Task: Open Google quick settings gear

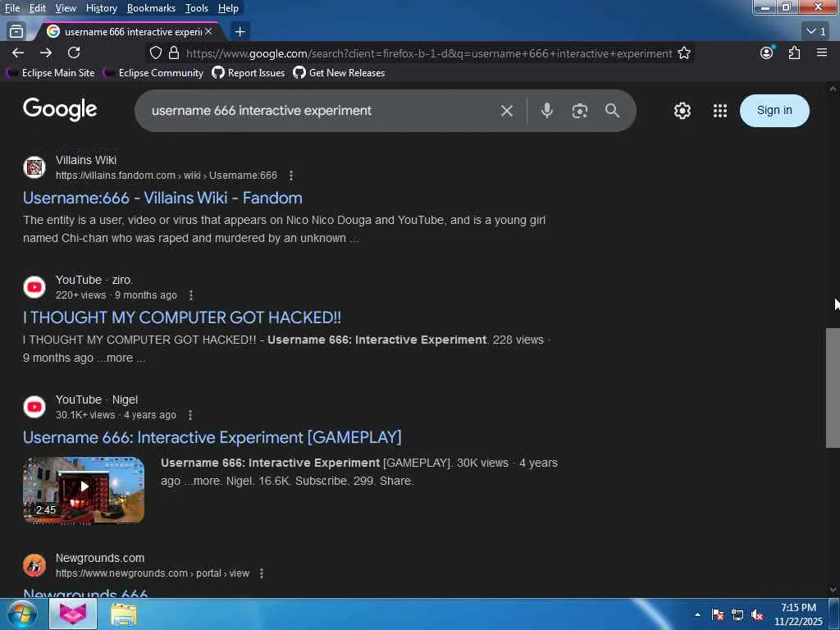Action: click(x=682, y=111)
